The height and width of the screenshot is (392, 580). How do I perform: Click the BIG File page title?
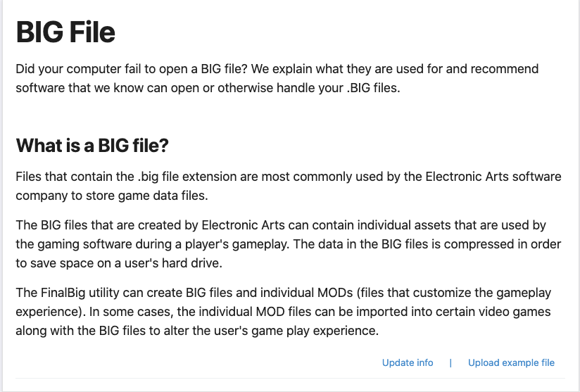65,32
